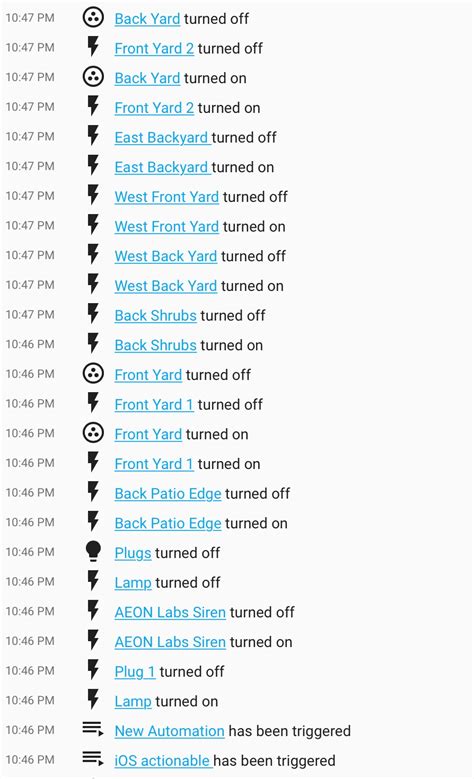474x779 pixels.
Task: Click the lightbulb icon next to Plugs
Action: tap(93, 552)
